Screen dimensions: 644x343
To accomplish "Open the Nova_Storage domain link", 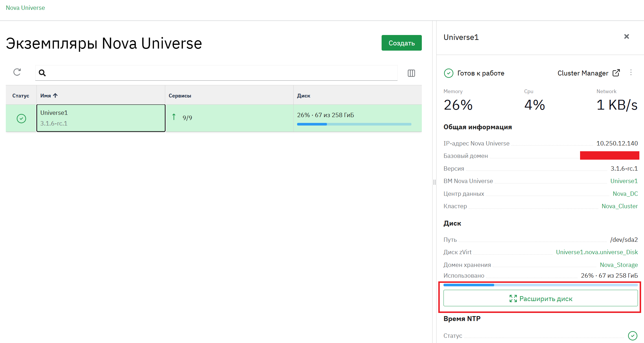I will pyautogui.click(x=619, y=265).
